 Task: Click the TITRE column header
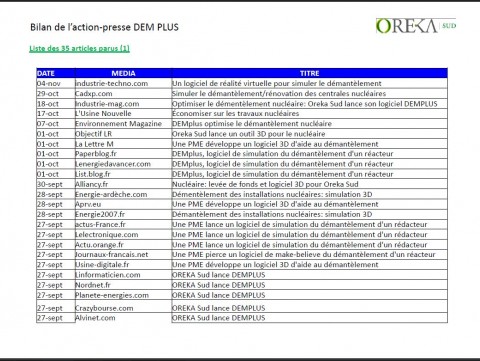coord(309,73)
